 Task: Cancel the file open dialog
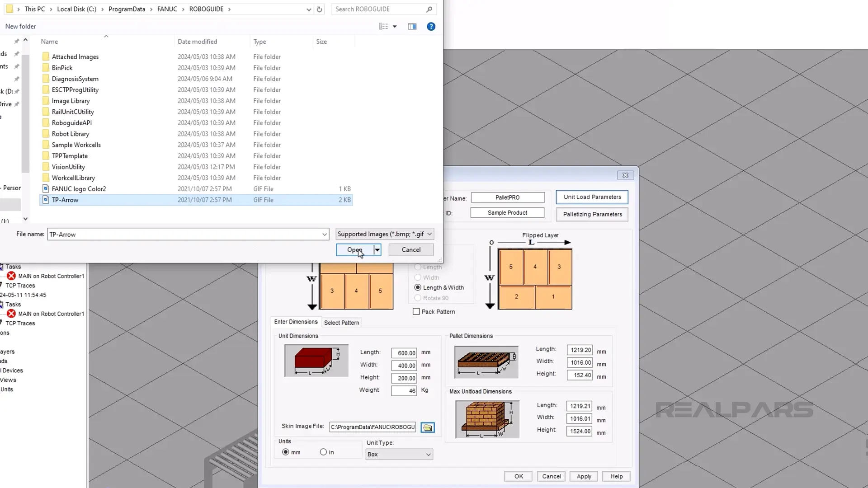click(411, 250)
